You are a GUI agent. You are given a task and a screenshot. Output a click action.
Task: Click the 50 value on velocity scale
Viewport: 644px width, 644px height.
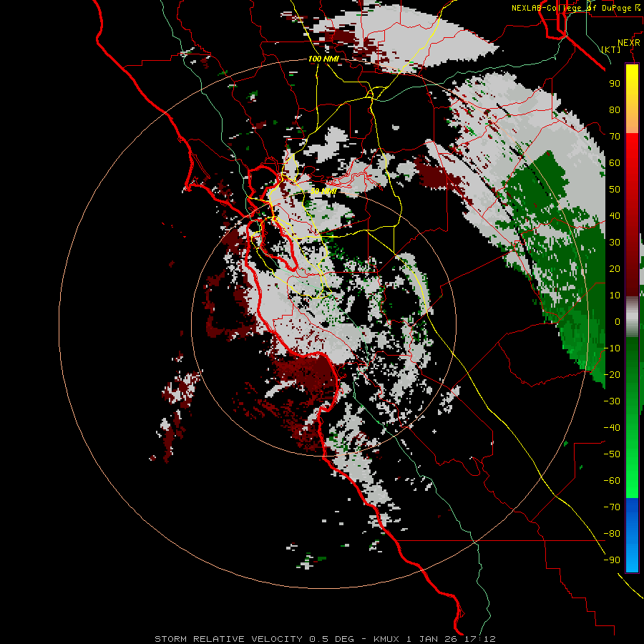pyautogui.click(x=615, y=190)
